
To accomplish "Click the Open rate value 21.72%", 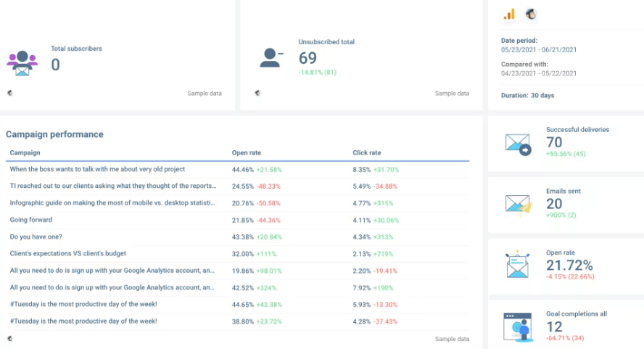I will coord(569,265).
